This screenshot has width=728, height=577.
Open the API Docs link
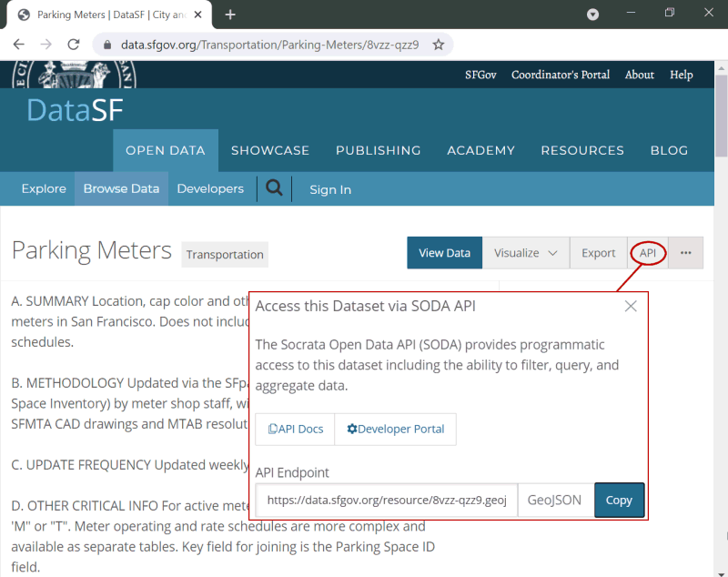296,429
